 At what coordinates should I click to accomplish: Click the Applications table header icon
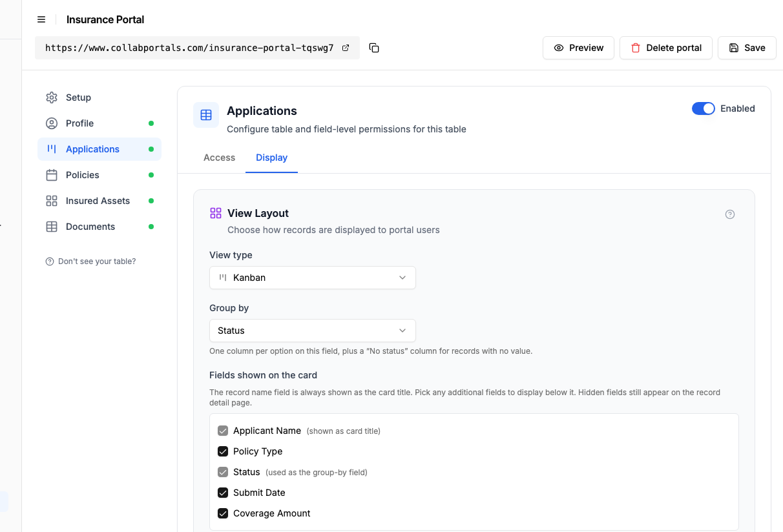(206, 115)
